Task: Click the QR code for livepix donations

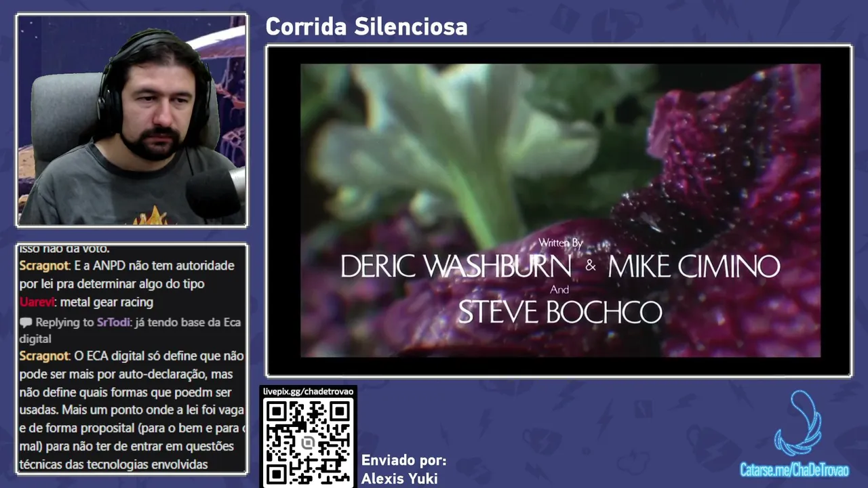Action: click(x=308, y=443)
